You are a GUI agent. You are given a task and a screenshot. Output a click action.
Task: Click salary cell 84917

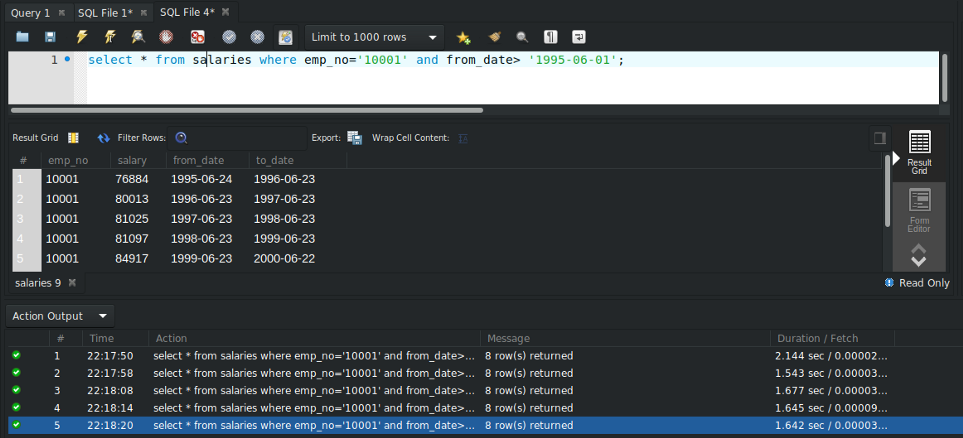pos(131,259)
